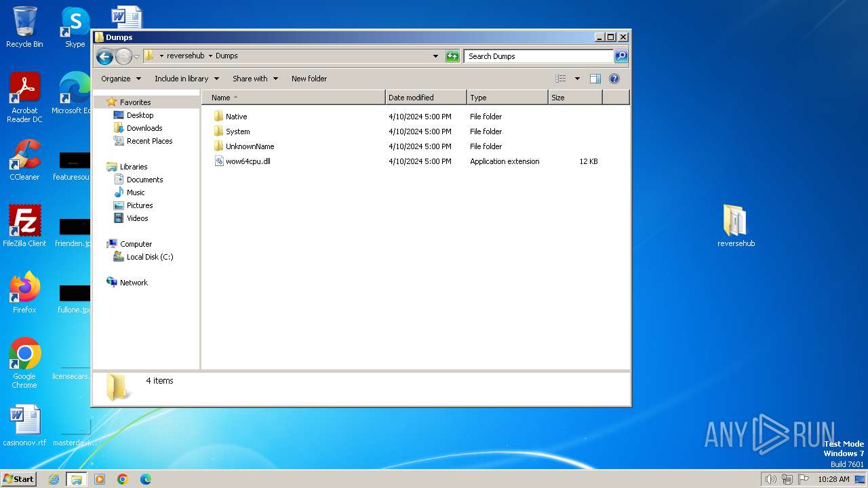868x488 pixels.
Task: Select Google Chrome desktop icon
Action: 24,363
